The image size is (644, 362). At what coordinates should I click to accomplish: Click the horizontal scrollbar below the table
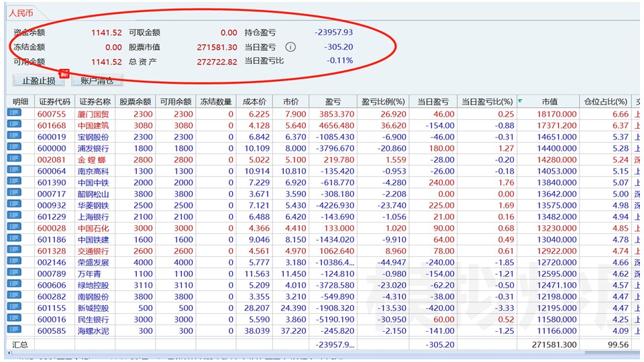coord(323,353)
